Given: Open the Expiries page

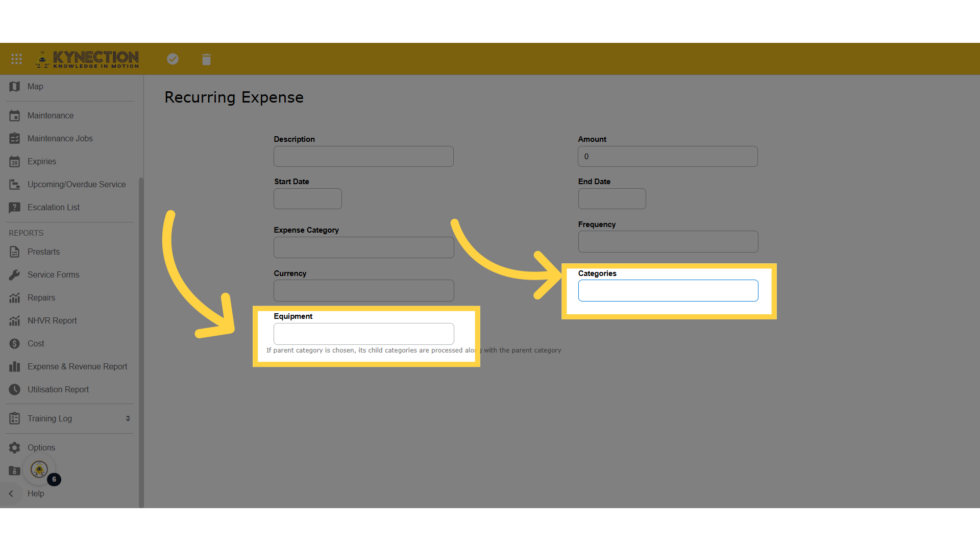Looking at the screenshot, I should point(42,162).
